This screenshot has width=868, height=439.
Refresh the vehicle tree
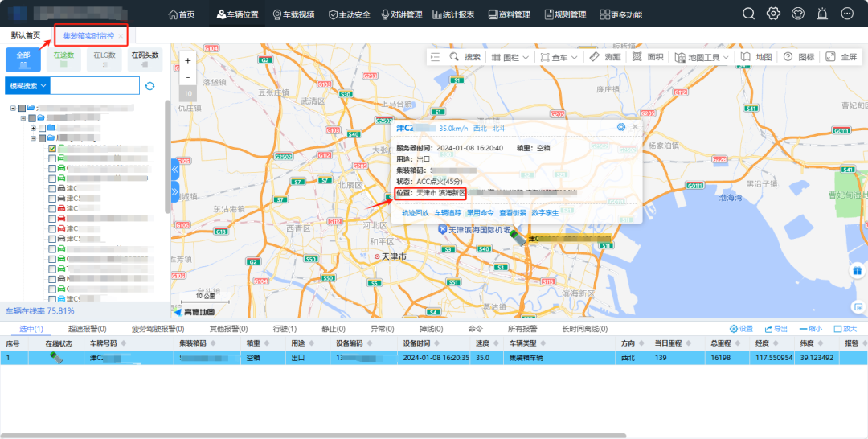(x=149, y=86)
